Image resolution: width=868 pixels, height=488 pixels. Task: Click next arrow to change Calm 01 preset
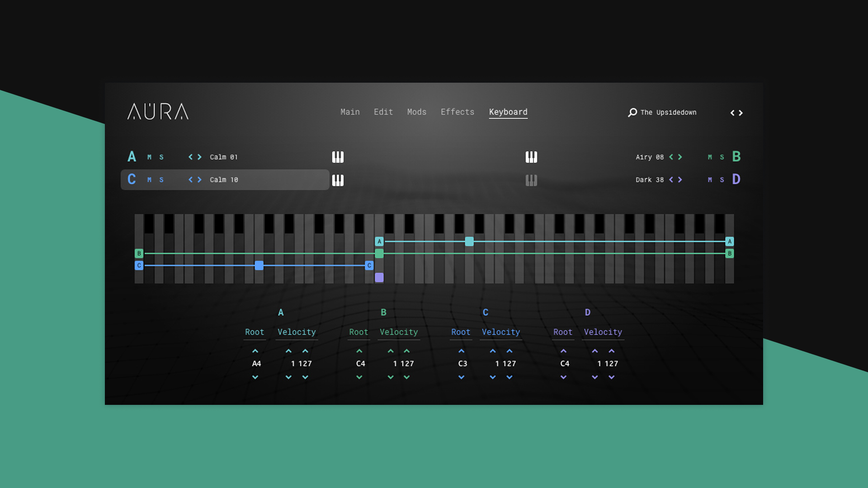(x=200, y=157)
